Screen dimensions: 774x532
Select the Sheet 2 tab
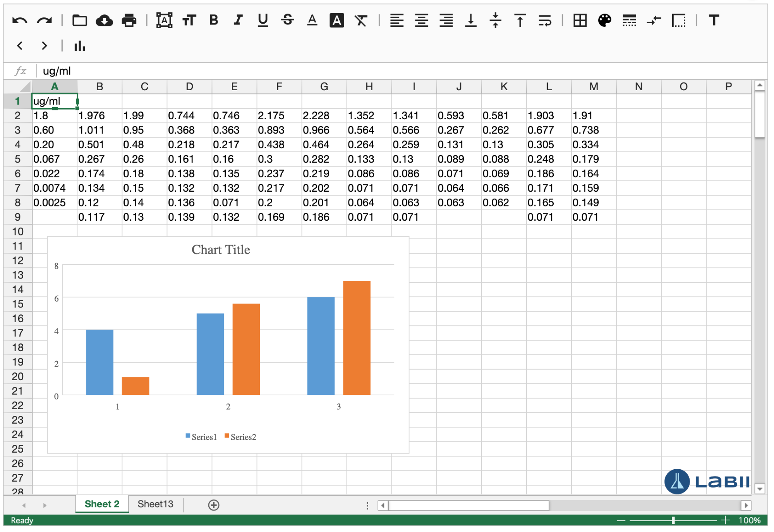pos(102,504)
